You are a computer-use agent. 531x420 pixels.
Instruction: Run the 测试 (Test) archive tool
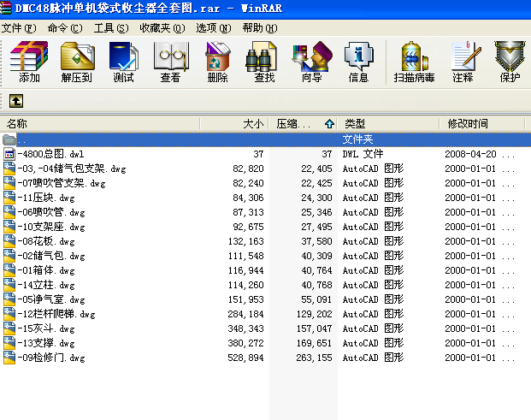click(124, 62)
